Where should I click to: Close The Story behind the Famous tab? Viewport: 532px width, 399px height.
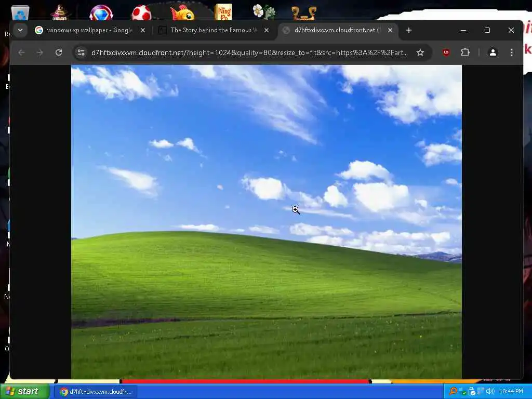267,30
